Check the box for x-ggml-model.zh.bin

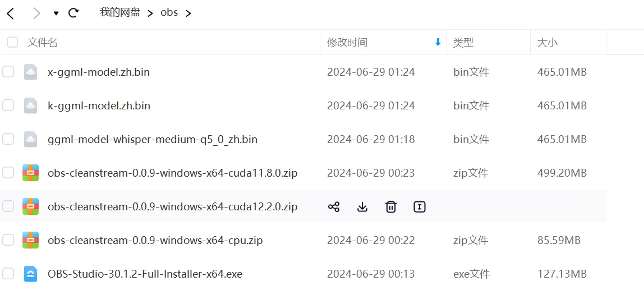pyautogui.click(x=8, y=72)
